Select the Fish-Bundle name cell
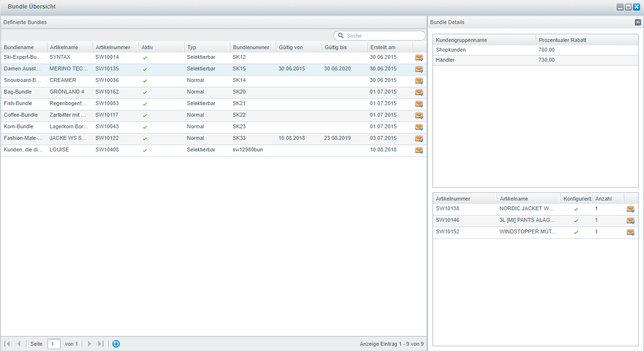This screenshot has height=352, width=644. click(x=24, y=103)
